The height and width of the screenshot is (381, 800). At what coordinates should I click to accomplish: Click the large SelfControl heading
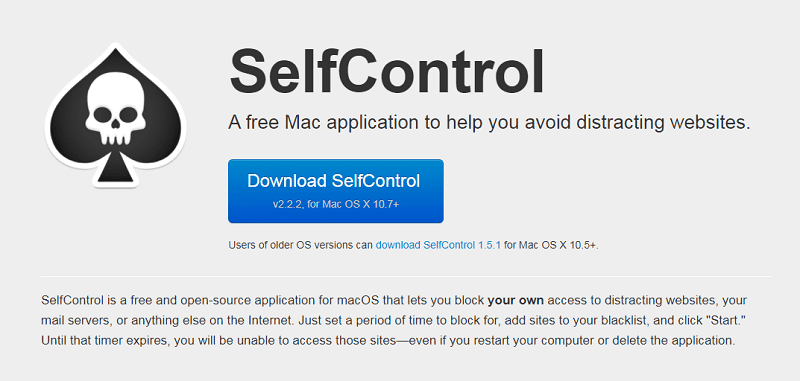[x=387, y=72]
